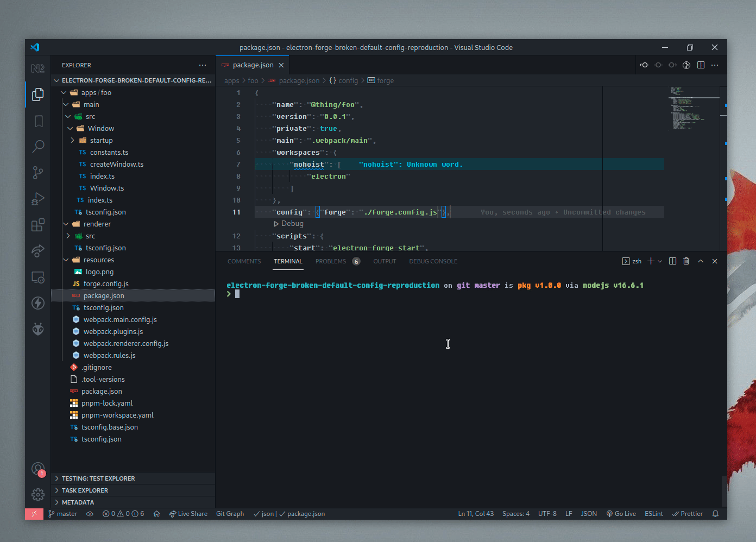Viewport: 756px width, 542px height.
Task: Maximize the terminal panel with the chevron
Action: (701, 261)
